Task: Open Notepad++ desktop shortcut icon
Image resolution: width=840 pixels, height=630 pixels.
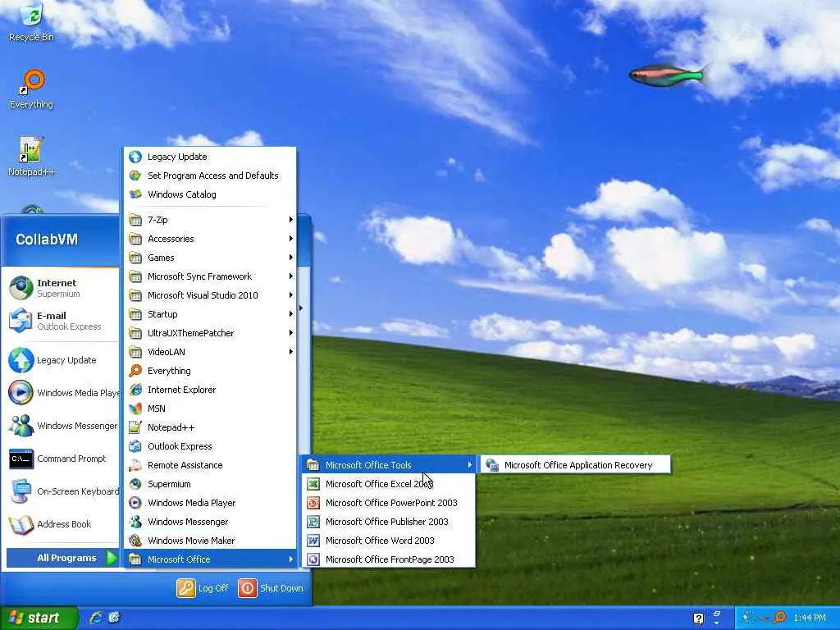Action: (x=31, y=156)
